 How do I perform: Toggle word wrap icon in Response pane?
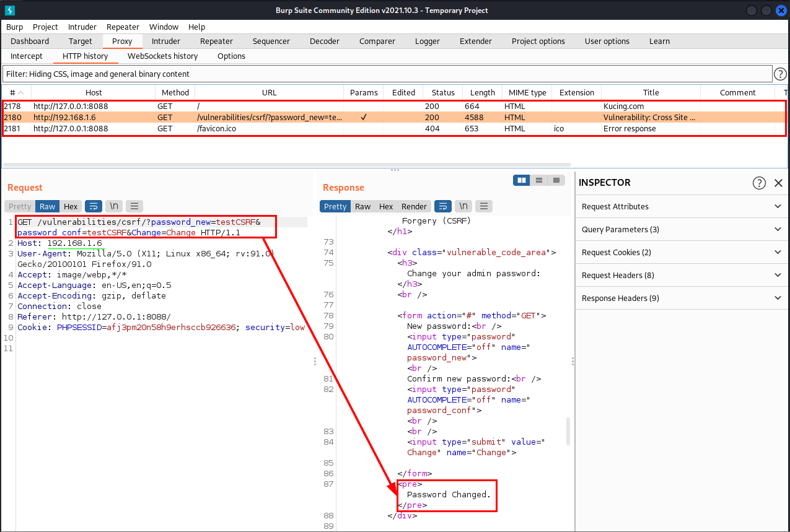[x=443, y=206]
